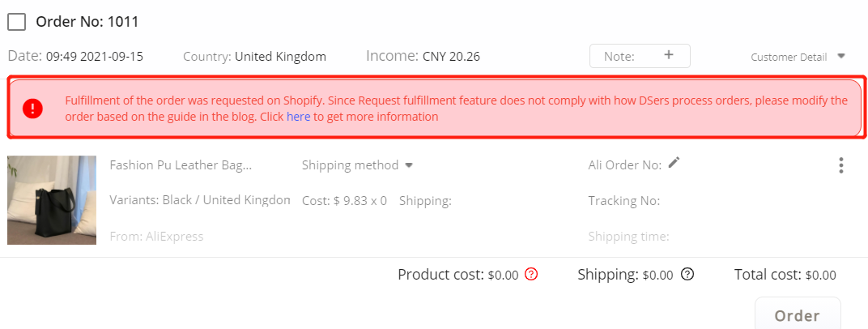The width and height of the screenshot is (868, 329).
Task: Click the red question mark by Product cost
Action: pos(531,274)
